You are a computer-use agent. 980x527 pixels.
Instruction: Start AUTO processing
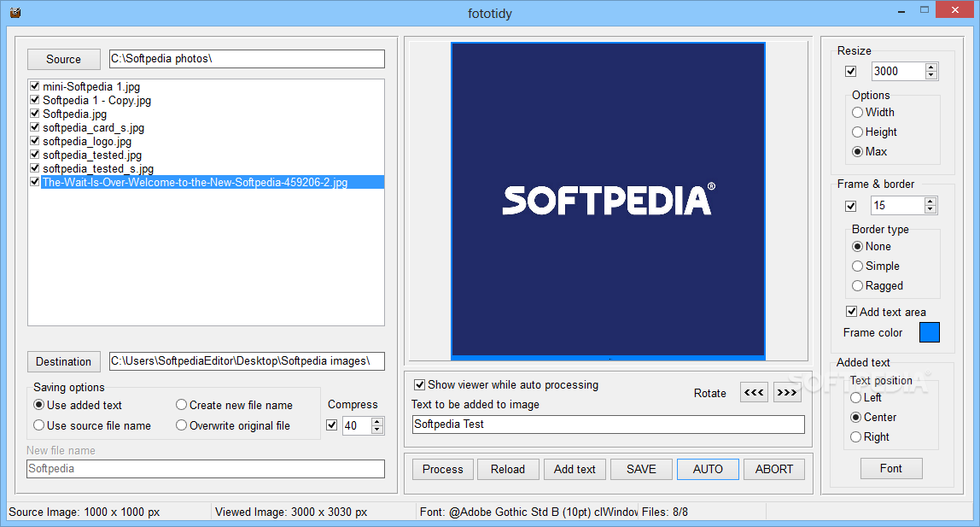click(x=708, y=469)
